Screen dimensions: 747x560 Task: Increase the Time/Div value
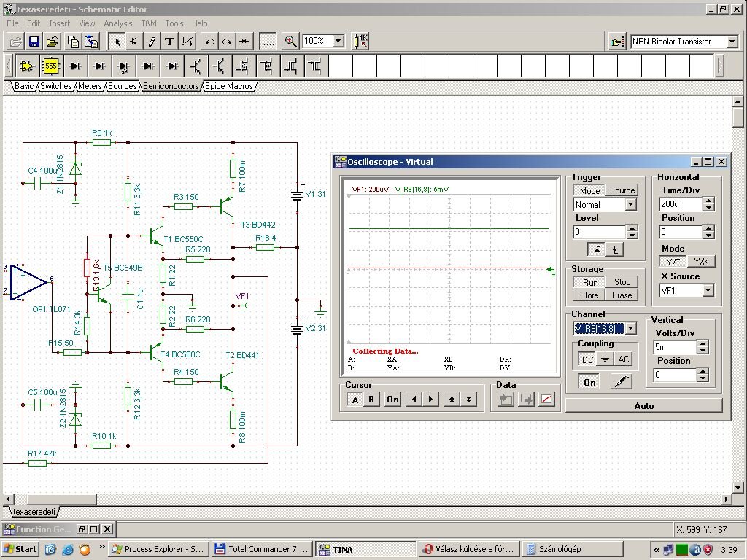[x=708, y=201]
